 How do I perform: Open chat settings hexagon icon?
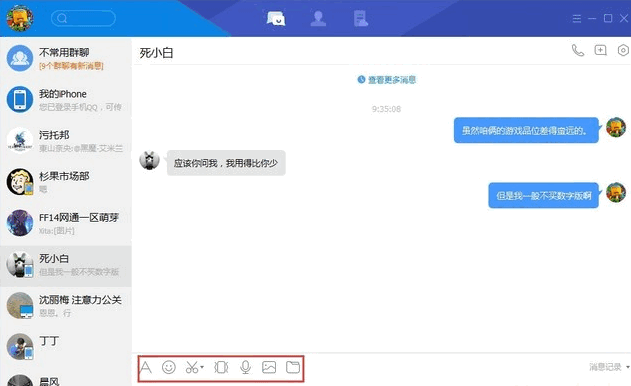pyautogui.click(x=623, y=50)
